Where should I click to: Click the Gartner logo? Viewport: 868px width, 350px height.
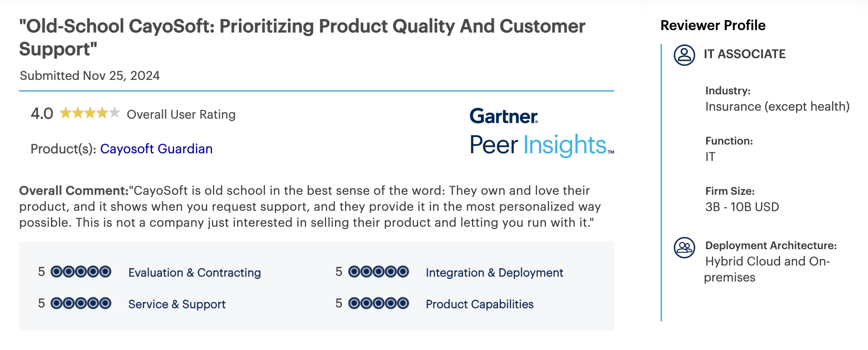(x=503, y=116)
